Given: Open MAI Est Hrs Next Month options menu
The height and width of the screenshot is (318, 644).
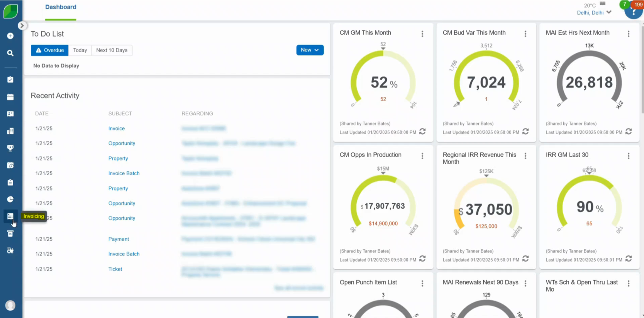Looking at the screenshot, I should [x=629, y=34].
